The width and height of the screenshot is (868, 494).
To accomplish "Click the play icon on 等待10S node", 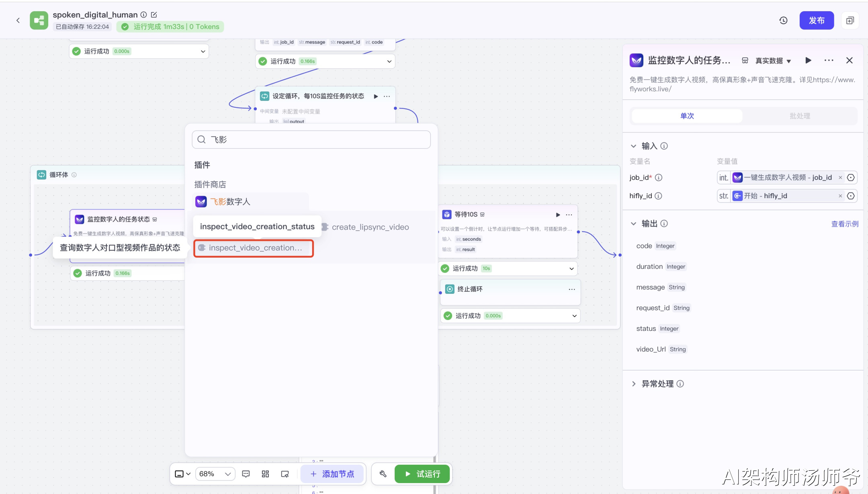I will 558,215.
